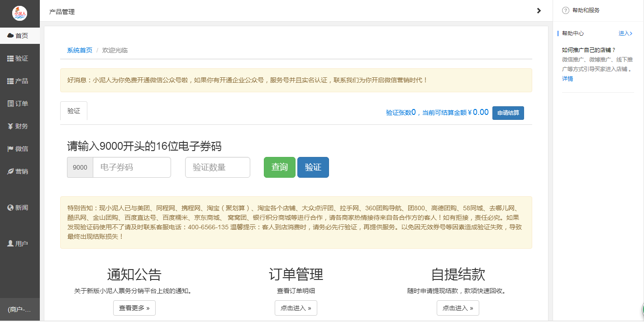Open 营销 with the leaf icon
Image resolution: width=644 pixels, height=322 pixels.
(x=18, y=171)
